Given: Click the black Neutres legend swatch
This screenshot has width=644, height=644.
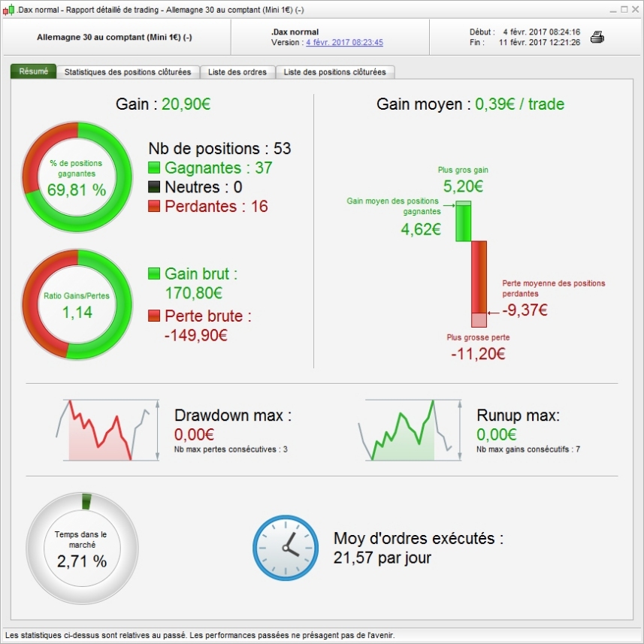Looking at the screenshot, I should [154, 187].
